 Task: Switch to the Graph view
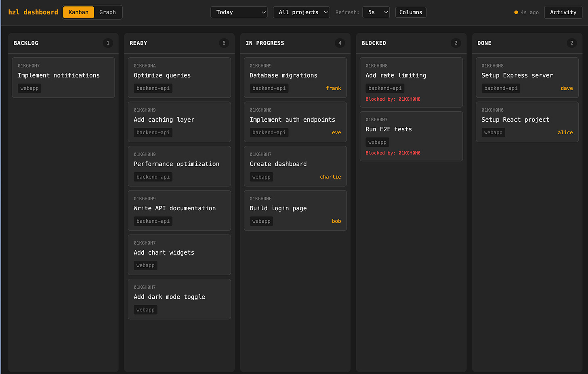tap(107, 12)
